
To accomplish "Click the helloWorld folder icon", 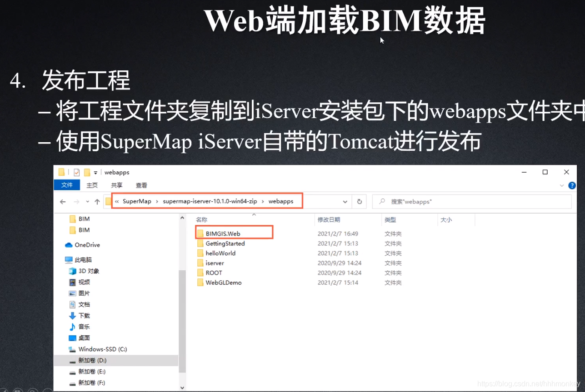I will pyautogui.click(x=200, y=253).
